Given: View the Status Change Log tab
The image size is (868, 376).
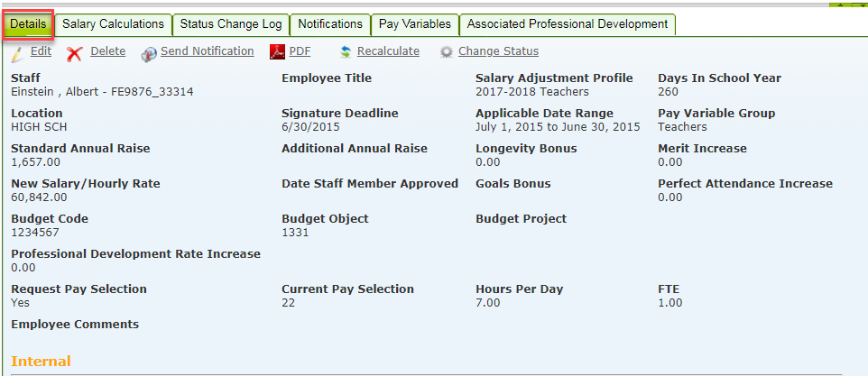Looking at the screenshot, I should [x=230, y=24].
